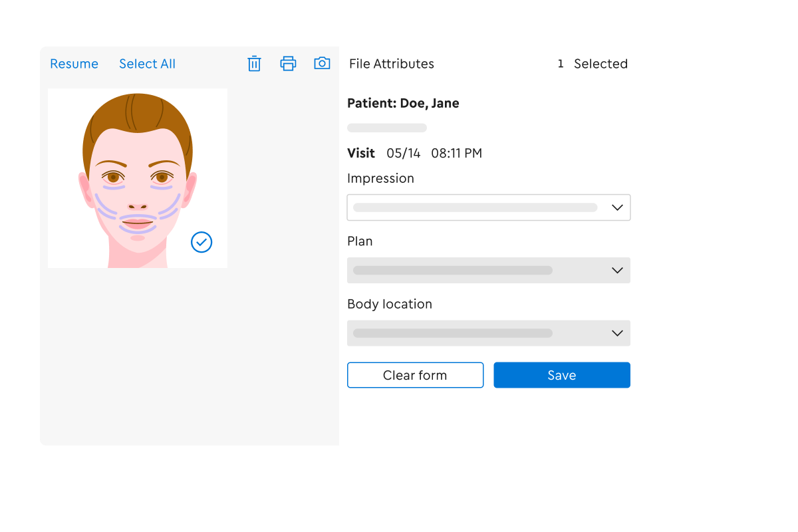
Task: Open the camera to capture photo
Action: (322, 63)
